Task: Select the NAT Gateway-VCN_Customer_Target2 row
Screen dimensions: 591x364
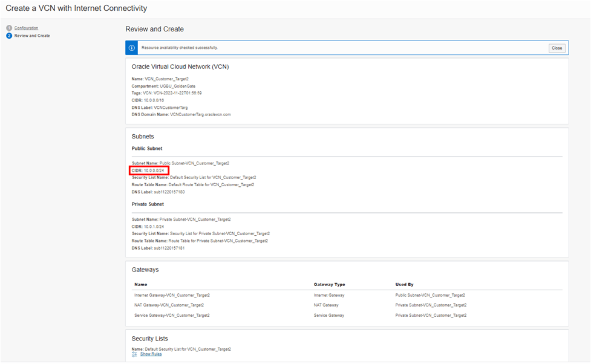Action: (x=171, y=305)
